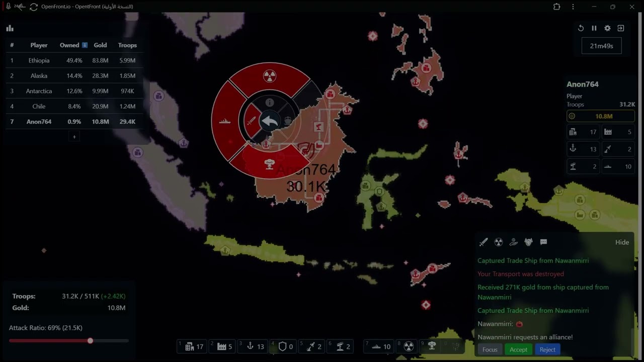Select Alaska row in leaderboard
This screenshot has width=644, height=362.
point(74,76)
